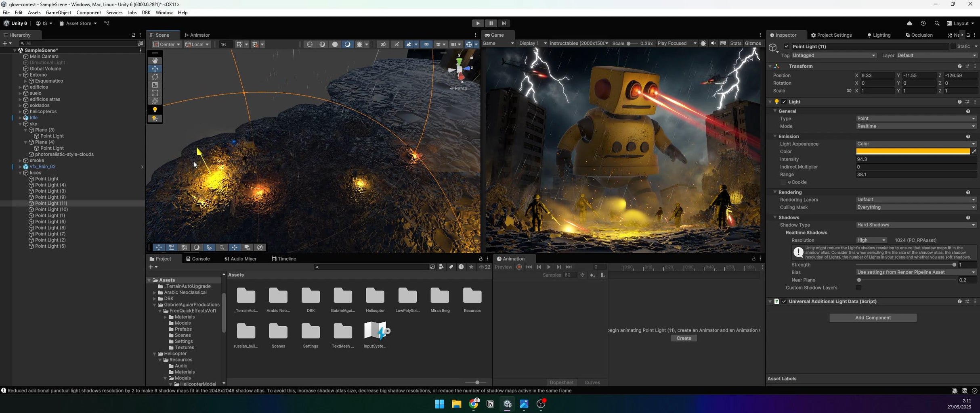This screenshot has width=980, height=413.
Task: Click the Light component help icon
Action: coord(959,102)
